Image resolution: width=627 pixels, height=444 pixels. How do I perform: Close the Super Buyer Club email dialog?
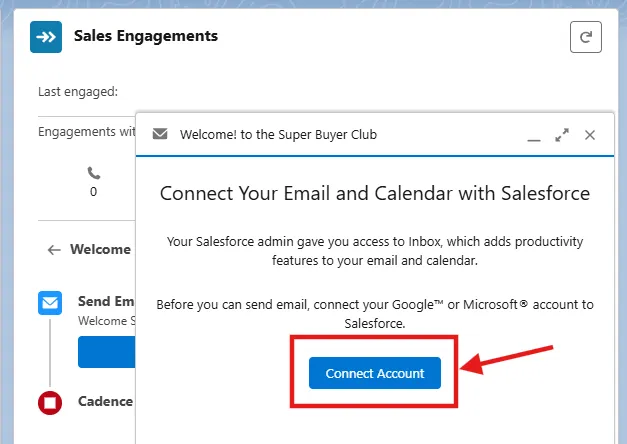pyautogui.click(x=590, y=134)
